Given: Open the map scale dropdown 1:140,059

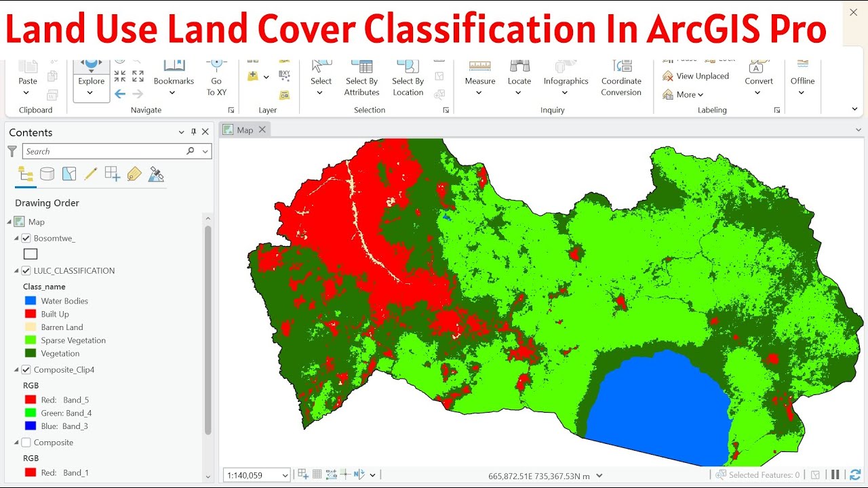Looking at the screenshot, I should coord(285,475).
